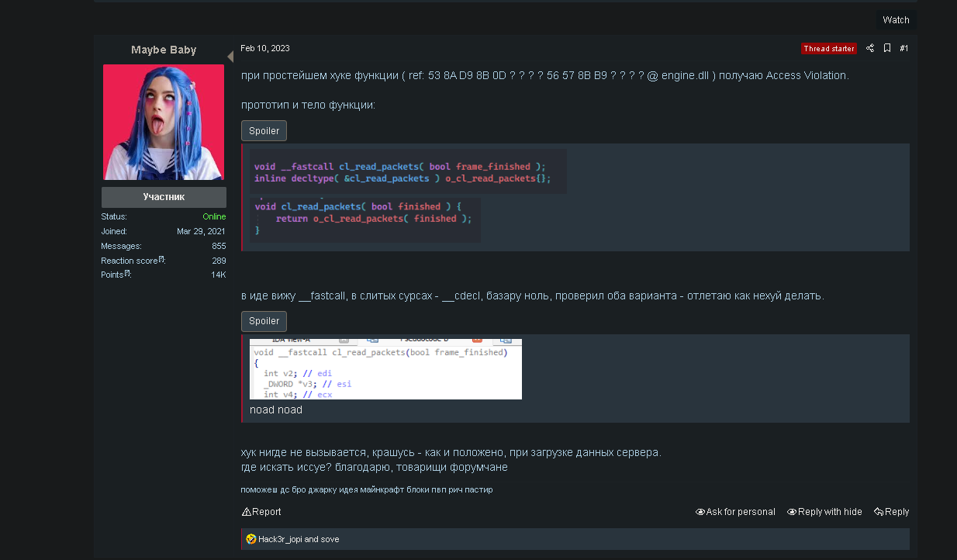Open the IDA pseudocode screenshot image
This screenshot has height=560, width=957.
385,369
